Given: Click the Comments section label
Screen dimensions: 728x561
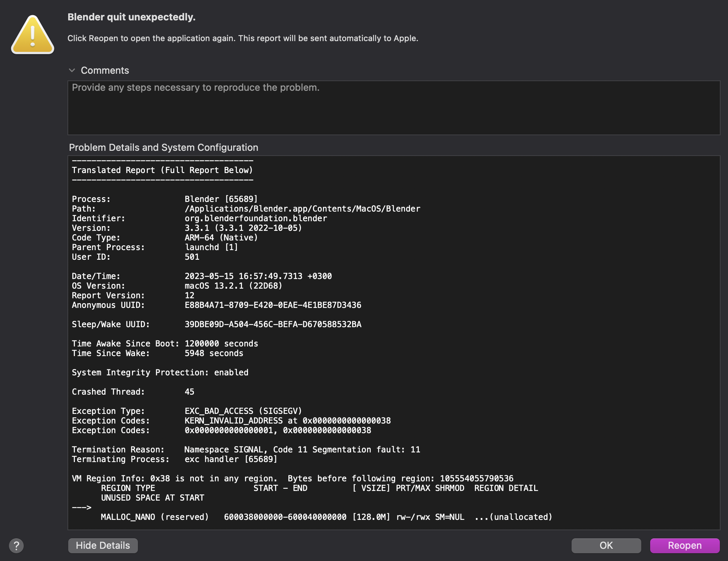Looking at the screenshot, I should (x=105, y=70).
